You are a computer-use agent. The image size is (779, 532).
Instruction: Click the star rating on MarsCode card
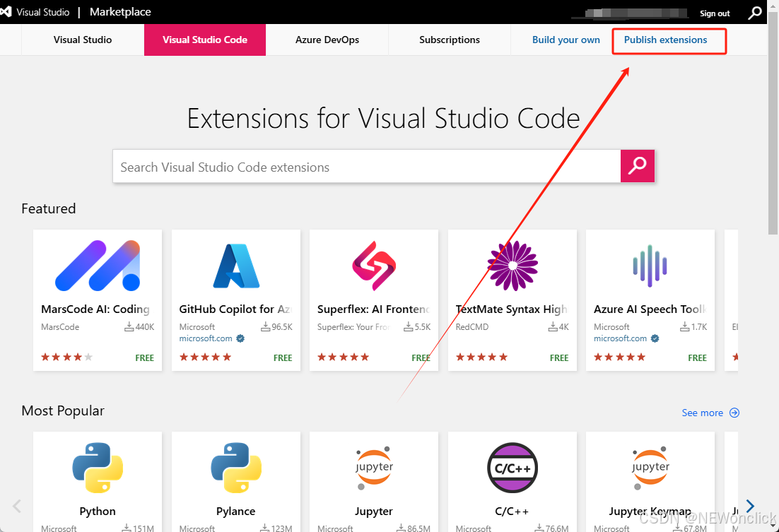coord(66,357)
